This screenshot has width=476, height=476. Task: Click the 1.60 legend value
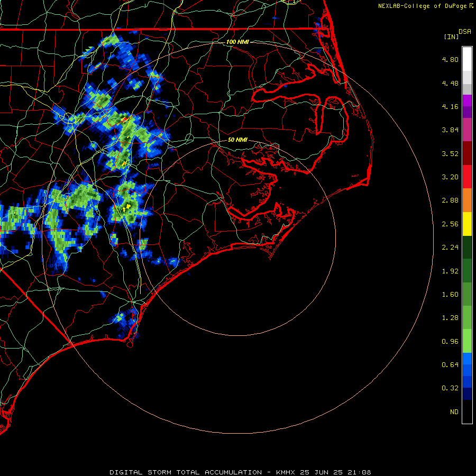[450, 295]
